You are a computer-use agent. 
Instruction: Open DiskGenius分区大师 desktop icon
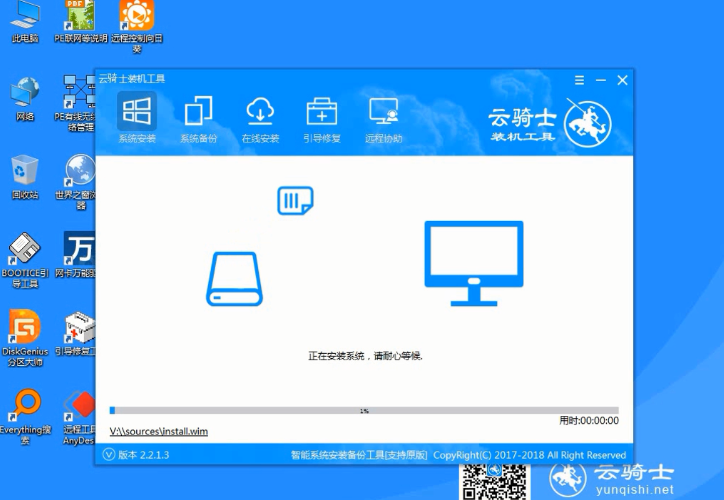pyautogui.click(x=25, y=338)
